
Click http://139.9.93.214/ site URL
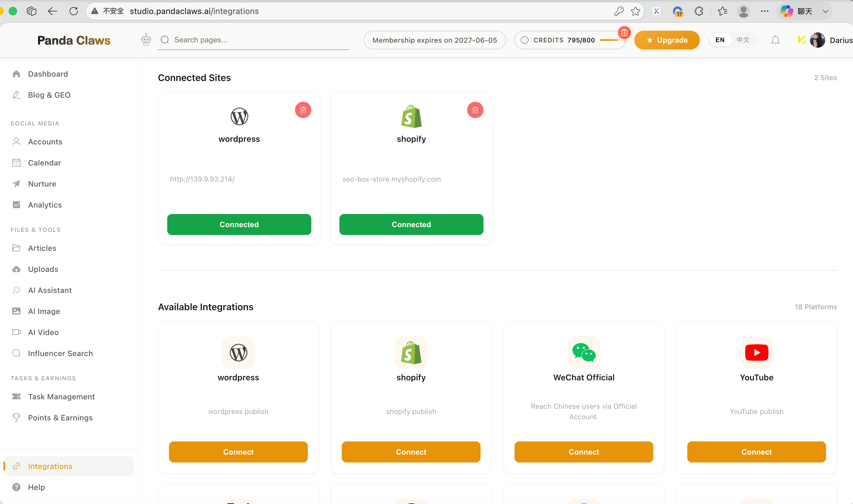(x=202, y=179)
